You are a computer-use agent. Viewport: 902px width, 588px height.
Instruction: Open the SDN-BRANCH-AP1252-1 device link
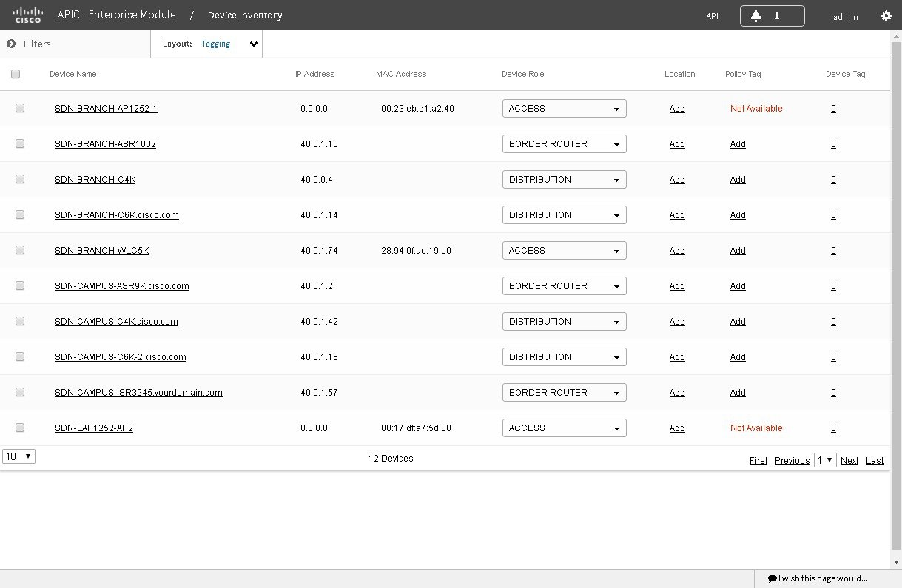[x=106, y=109]
